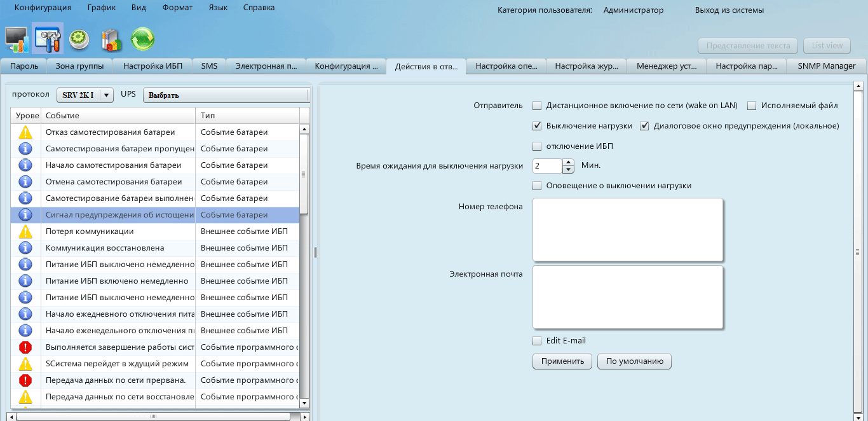Click into the Электронная почта text area
Screen dimensions: 868x421
pyautogui.click(x=628, y=297)
